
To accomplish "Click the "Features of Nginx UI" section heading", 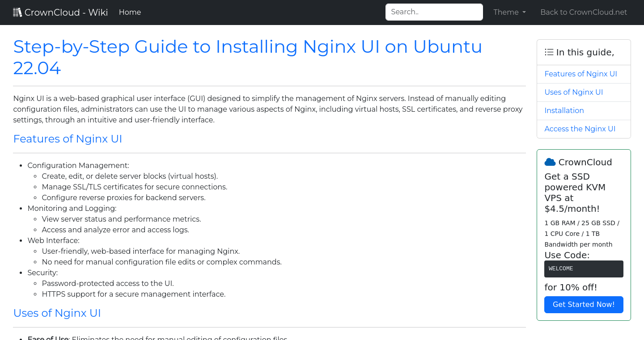I will coord(68,139).
